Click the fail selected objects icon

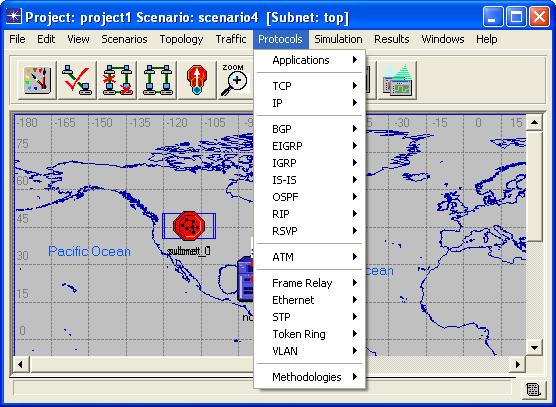[117, 80]
